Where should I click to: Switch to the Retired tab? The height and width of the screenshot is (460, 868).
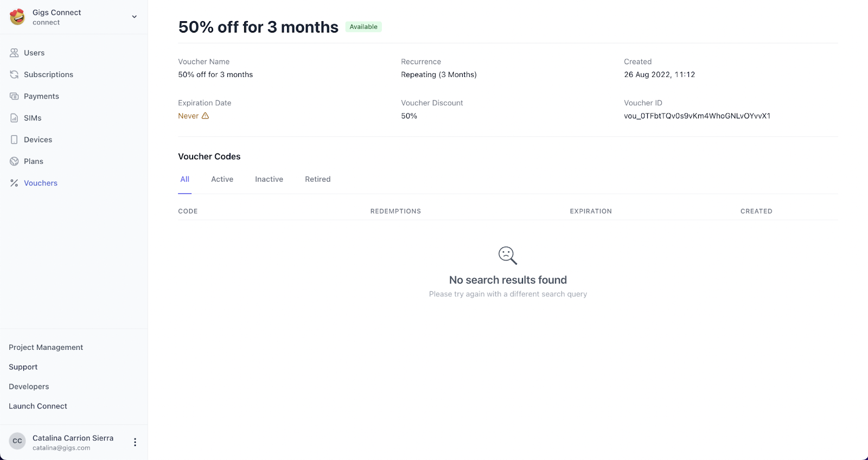pos(318,179)
